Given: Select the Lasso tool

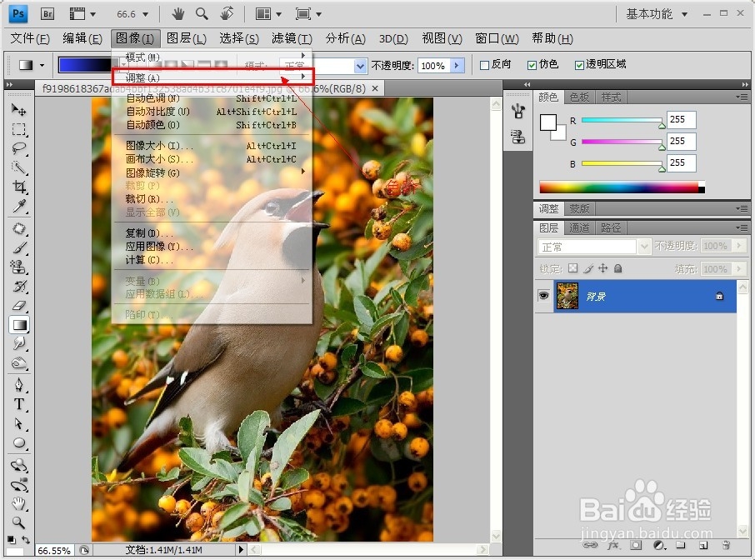Looking at the screenshot, I should pos(19,148).
